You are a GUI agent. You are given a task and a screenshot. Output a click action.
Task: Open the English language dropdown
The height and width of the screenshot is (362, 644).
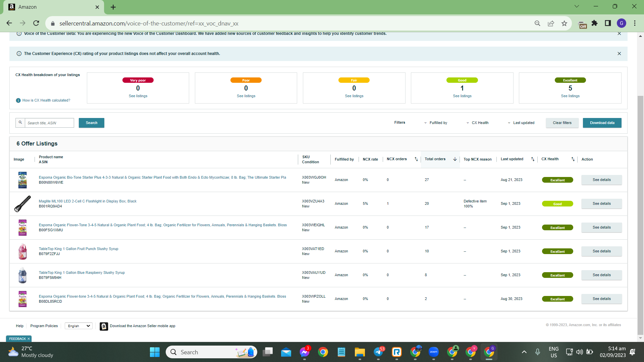click(x=79, y=326)
